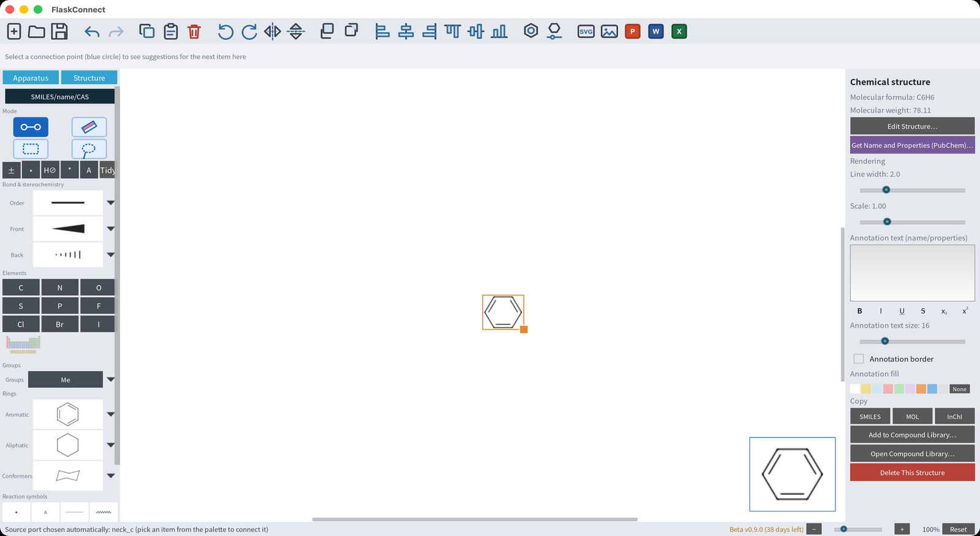This screenshot has height=536, width=980.
Task: Click Delete This Structure
Action: pyautogui.click(x=912, y=472)
